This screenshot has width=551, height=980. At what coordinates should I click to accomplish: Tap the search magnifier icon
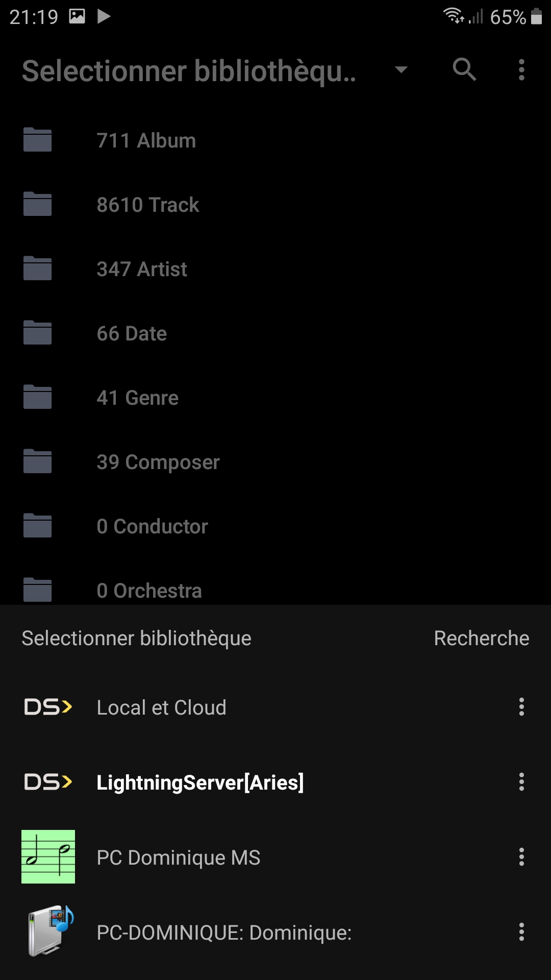pos(464,69)
